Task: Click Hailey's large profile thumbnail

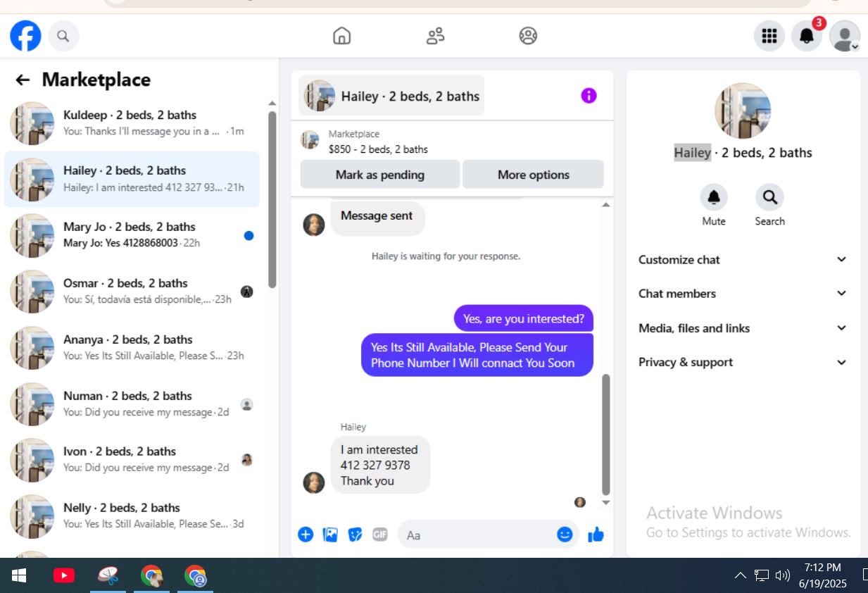Action: 743,111
